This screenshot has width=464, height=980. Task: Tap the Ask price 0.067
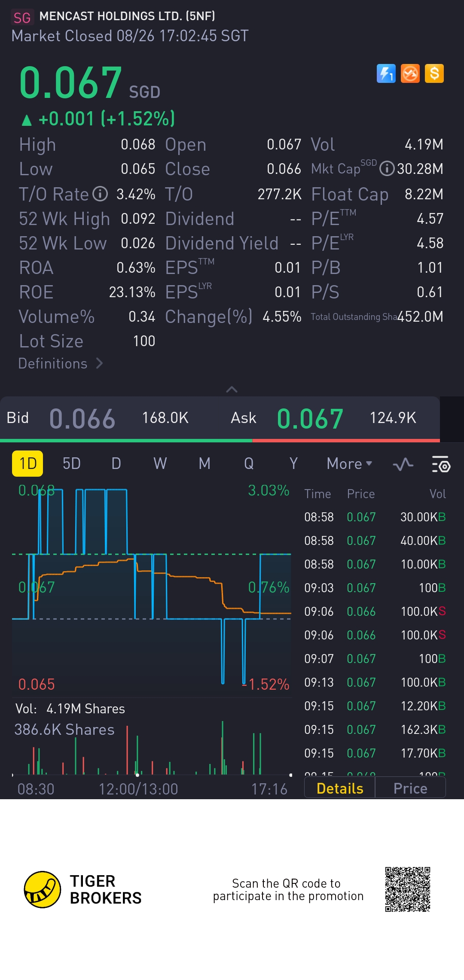pyautogui.click(x=310, y=418)
